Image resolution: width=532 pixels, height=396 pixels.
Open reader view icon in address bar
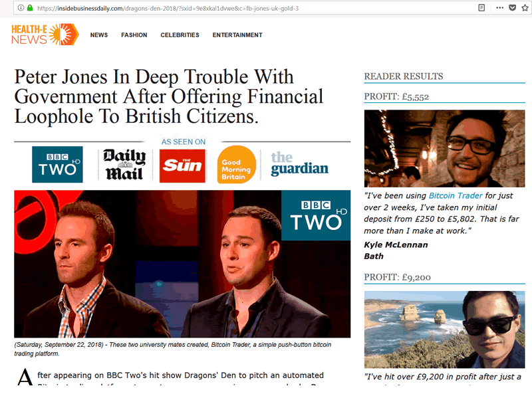(481, 8)
